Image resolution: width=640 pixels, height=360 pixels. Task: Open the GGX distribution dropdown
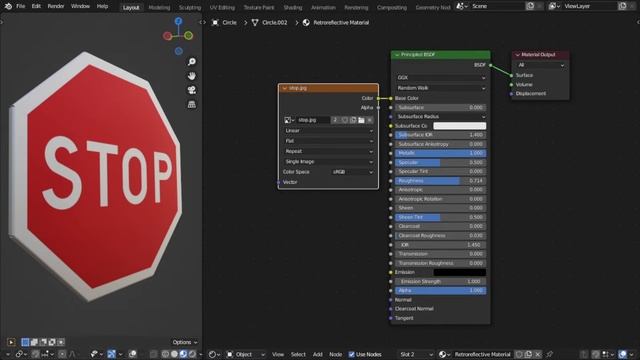441,78
